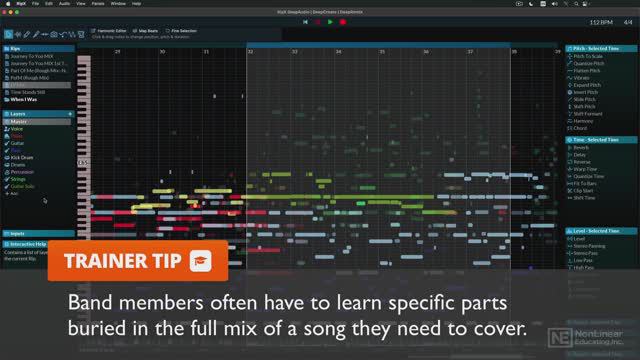
Task: Select the arrow pointer tool in the toolbar
Action: coord(8,35)
